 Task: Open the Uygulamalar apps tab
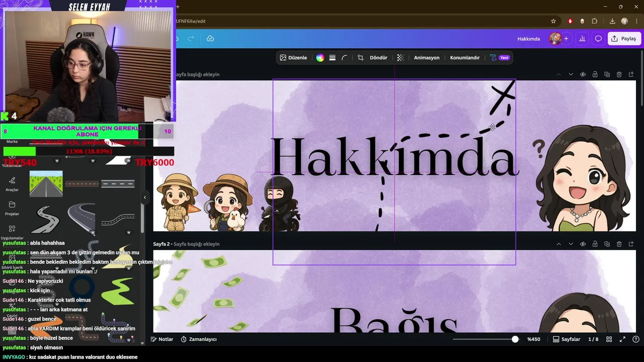[x=12, y=232]
